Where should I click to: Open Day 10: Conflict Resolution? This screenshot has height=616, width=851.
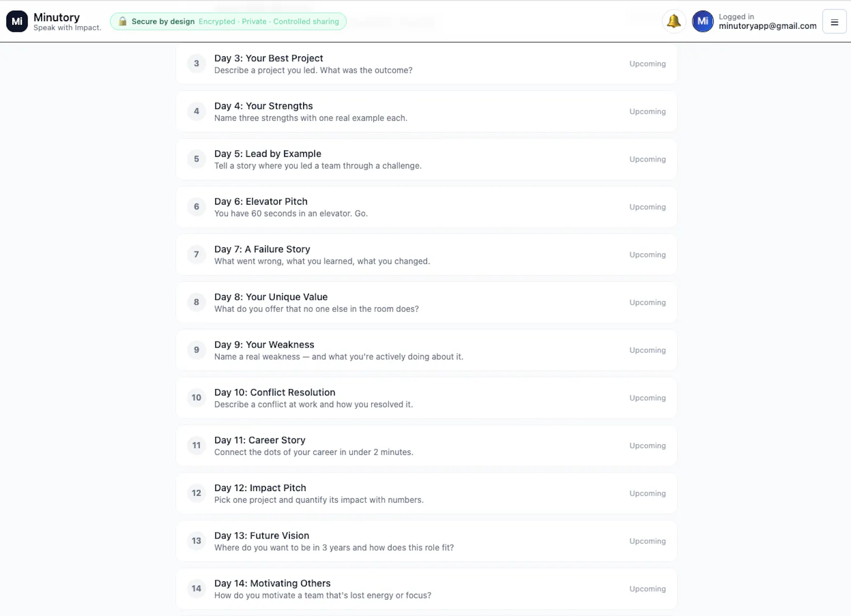(x=426, y=398)
